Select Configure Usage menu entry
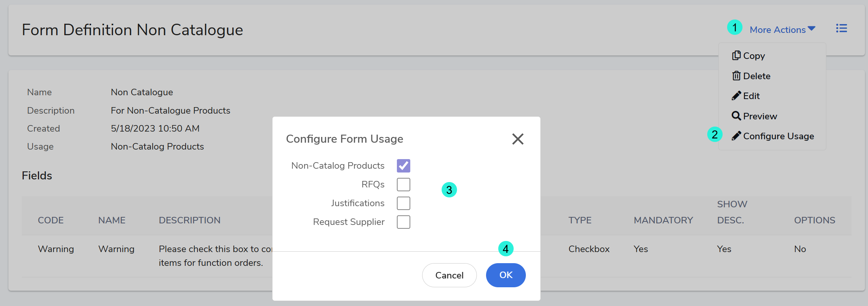Image resolution: width=868 pixels, height=306 pixels. coord(778,136)
